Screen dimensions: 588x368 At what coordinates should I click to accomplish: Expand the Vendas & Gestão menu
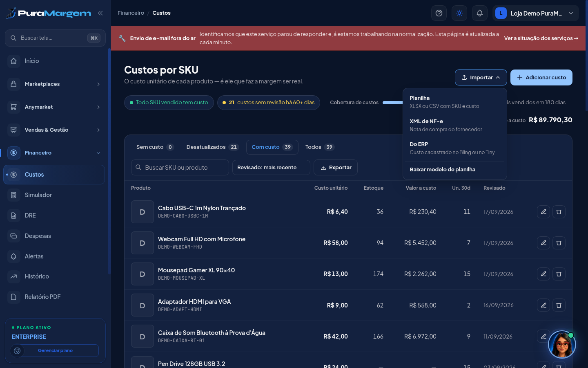coord(54,130)
